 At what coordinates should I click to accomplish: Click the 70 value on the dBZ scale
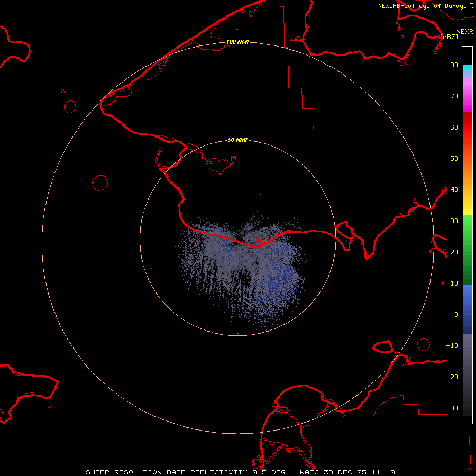coord(454,96)
